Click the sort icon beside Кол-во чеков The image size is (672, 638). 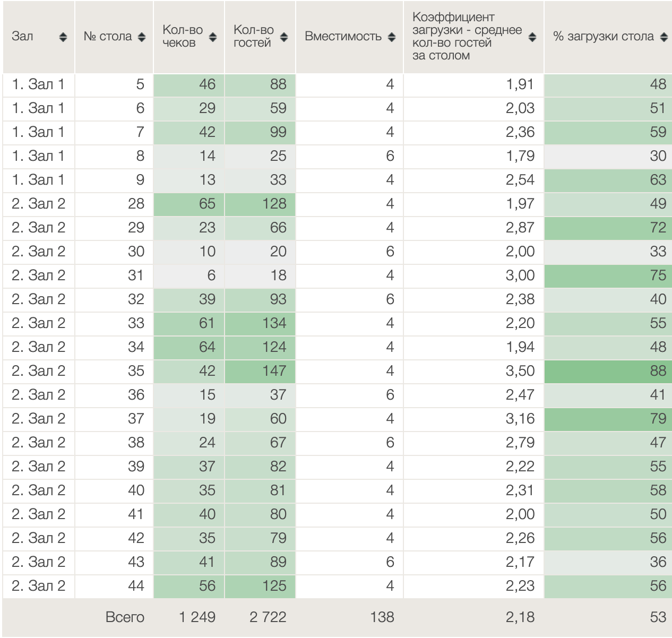click(x=213, y=37)
